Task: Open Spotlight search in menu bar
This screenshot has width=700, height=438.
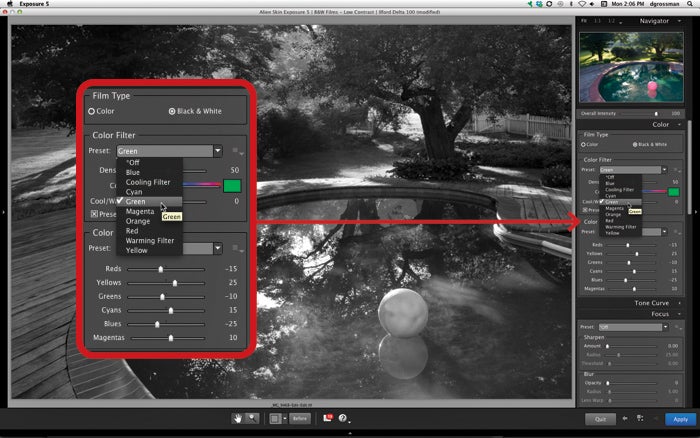Action: click(x=690, y=4)
